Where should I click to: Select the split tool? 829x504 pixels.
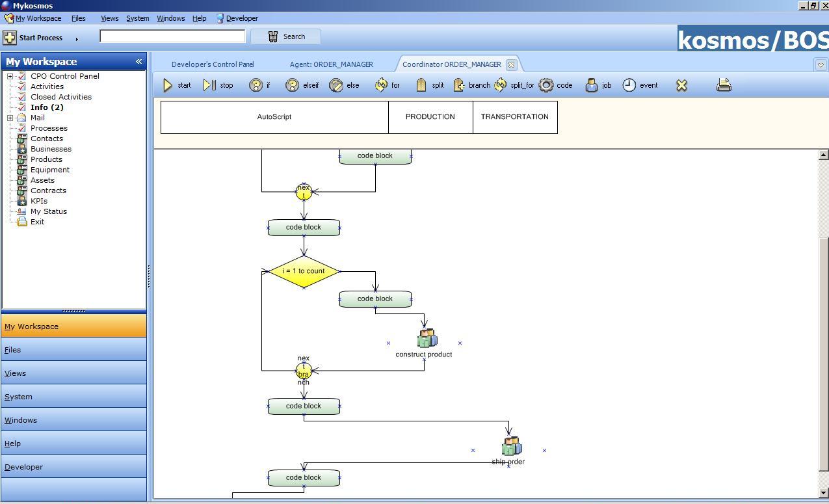click(429, 85)
